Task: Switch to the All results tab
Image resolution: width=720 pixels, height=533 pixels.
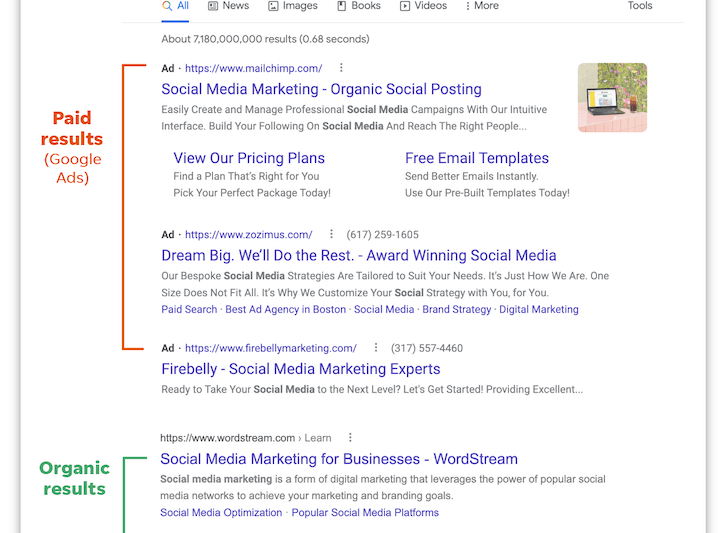Action: [175, 6]
